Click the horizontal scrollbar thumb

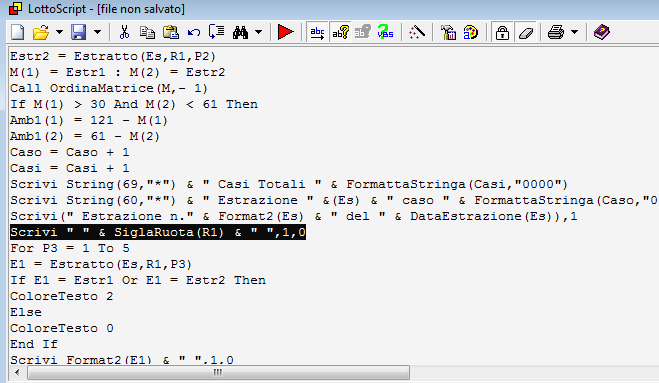[218, 372]
